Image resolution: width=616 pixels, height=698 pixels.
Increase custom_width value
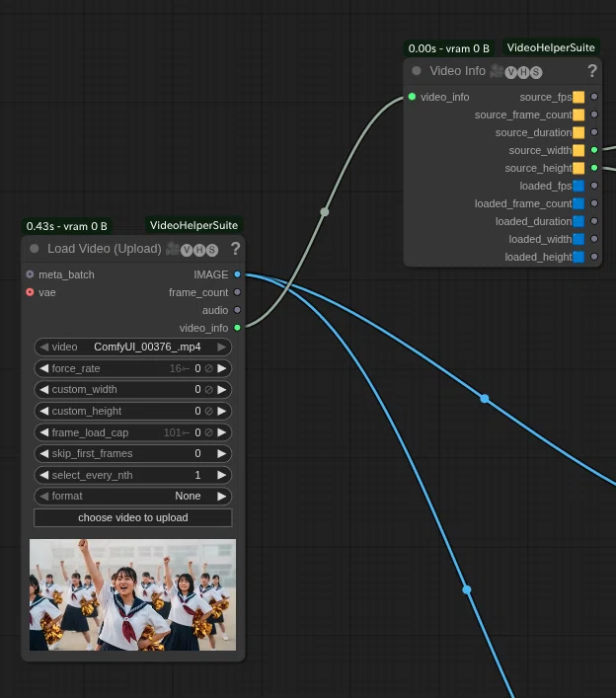pos(221,390)
